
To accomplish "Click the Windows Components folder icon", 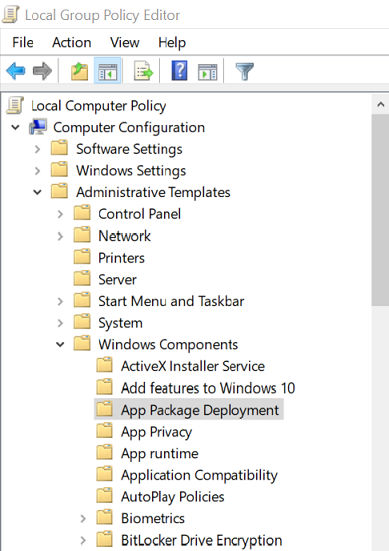I will point(82,344).
